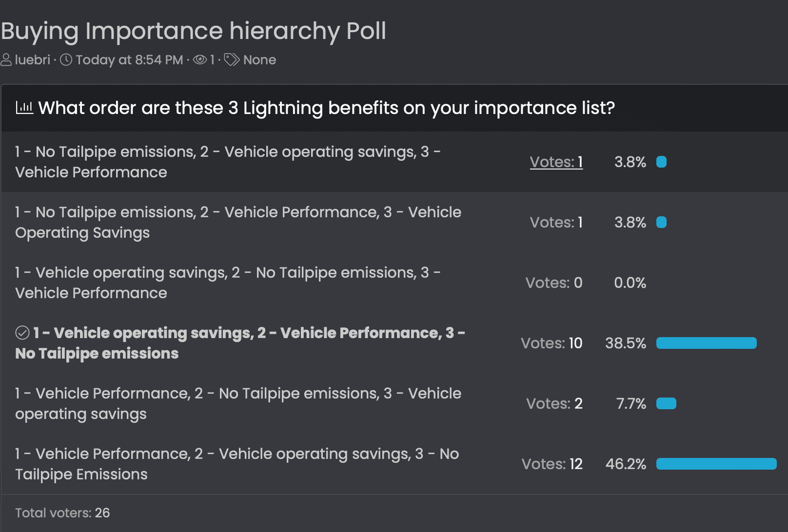
Task: Click the user icon beside luebri
Action: point(6,60)
